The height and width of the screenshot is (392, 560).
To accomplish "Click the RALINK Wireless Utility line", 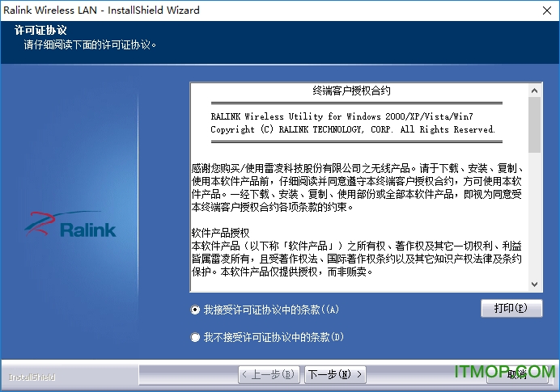I will [x=342, y=116].
